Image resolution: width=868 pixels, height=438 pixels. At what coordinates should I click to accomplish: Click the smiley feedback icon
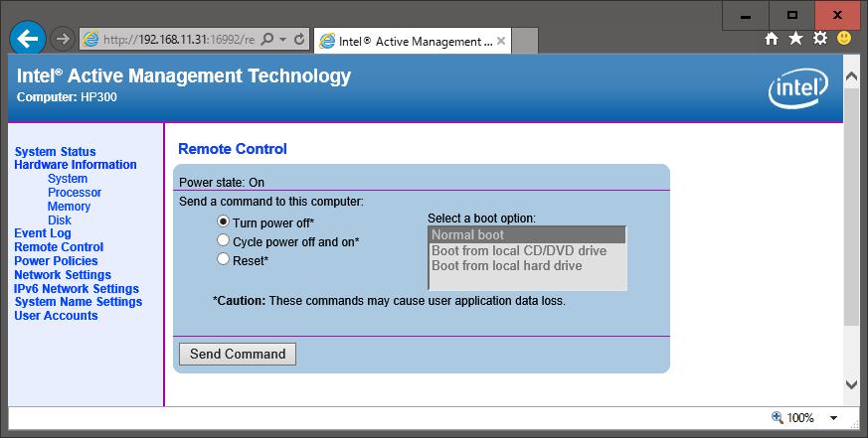coord(844,38)
